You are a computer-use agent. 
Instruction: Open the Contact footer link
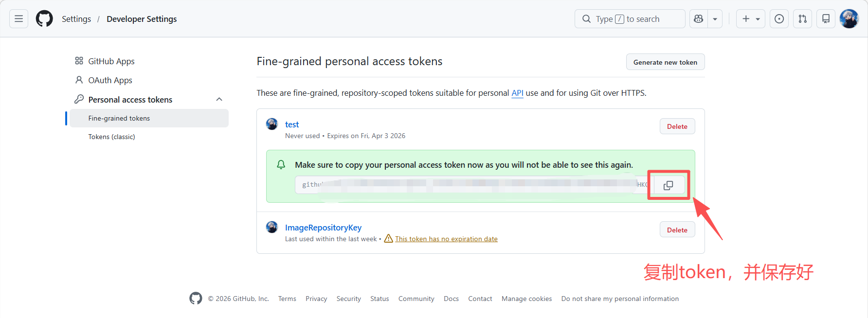pos(480,299)
